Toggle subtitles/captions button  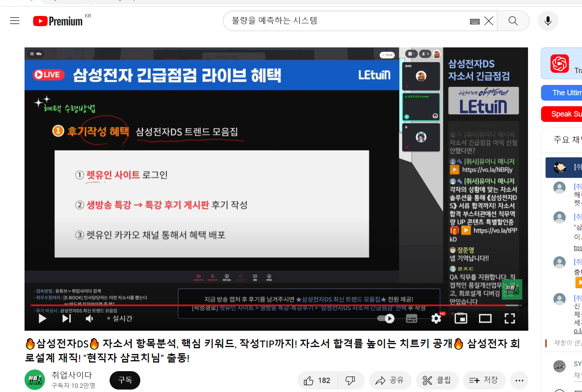click(411, 318)
